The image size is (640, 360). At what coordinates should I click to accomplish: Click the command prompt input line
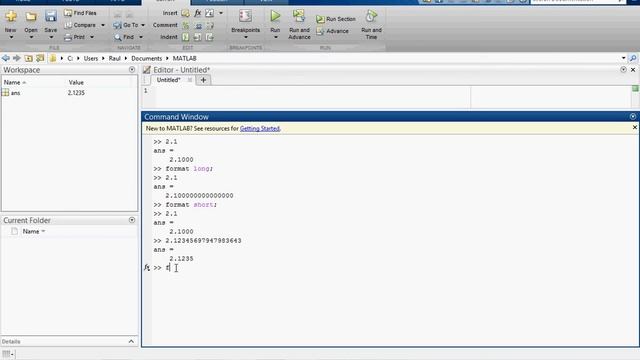394,268
